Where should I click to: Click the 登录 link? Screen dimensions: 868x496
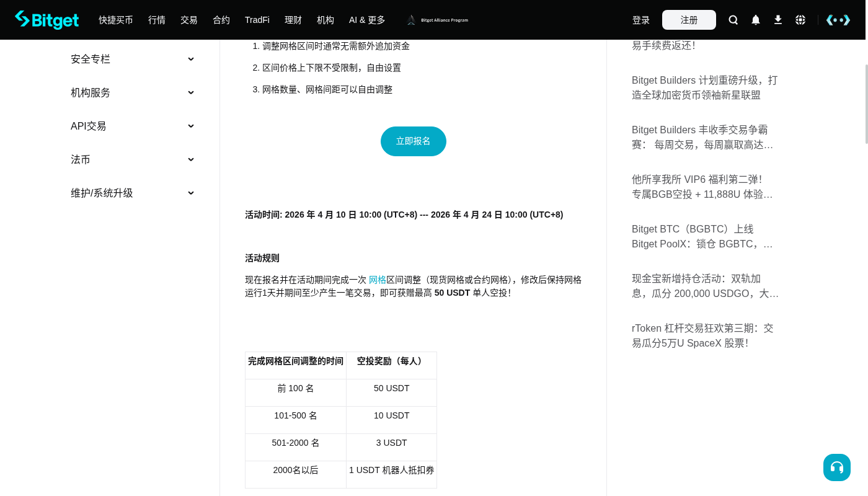point(641,20)
